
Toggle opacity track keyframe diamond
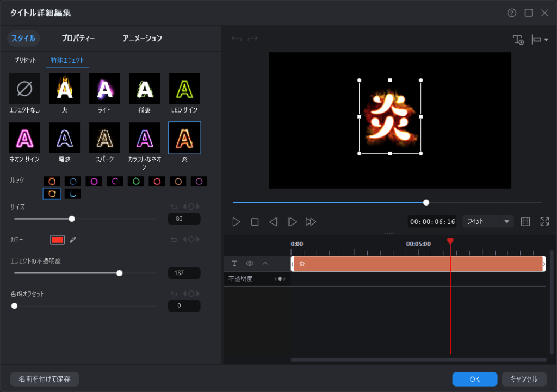pyautogui.click(x=280, y=279)
